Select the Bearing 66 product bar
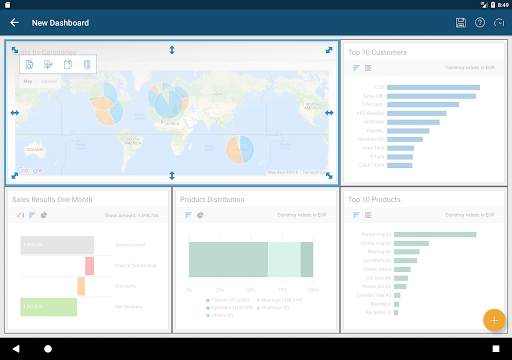512x360 pixels. pos(407,252)
